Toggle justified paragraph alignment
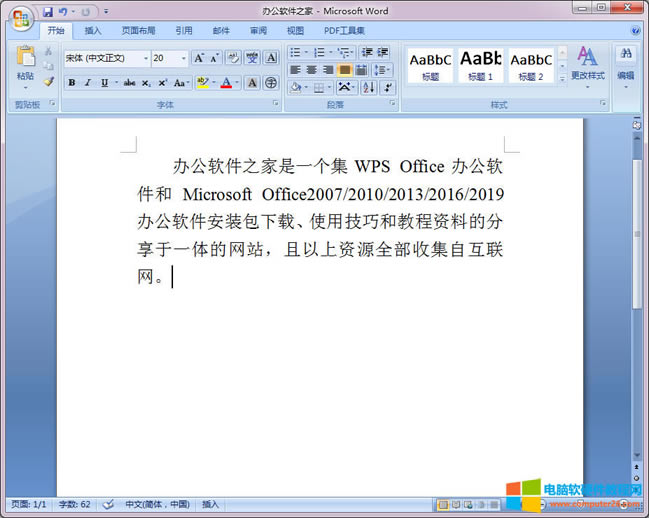This screenshot has height=518, width=649. pos(344,70)
